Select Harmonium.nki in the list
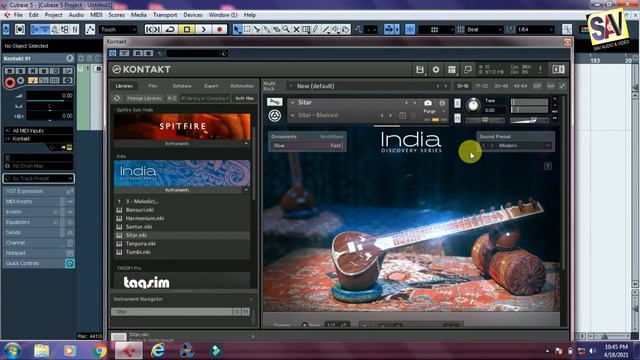 coord(145,218)
